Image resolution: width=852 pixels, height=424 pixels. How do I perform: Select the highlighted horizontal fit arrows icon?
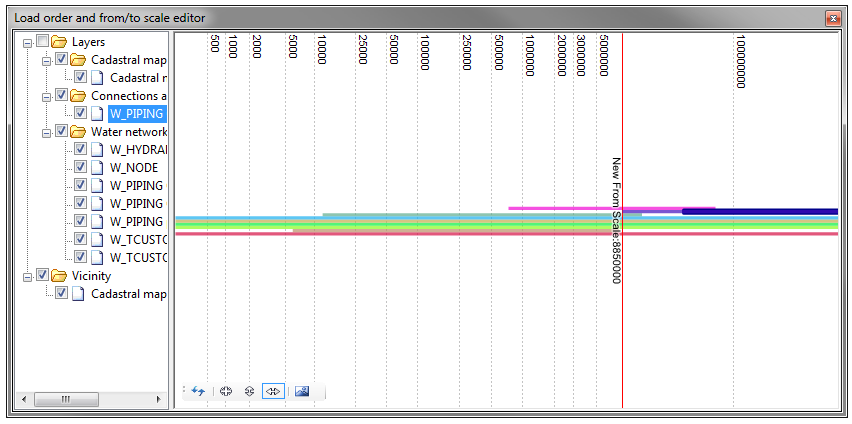[273, 391]
